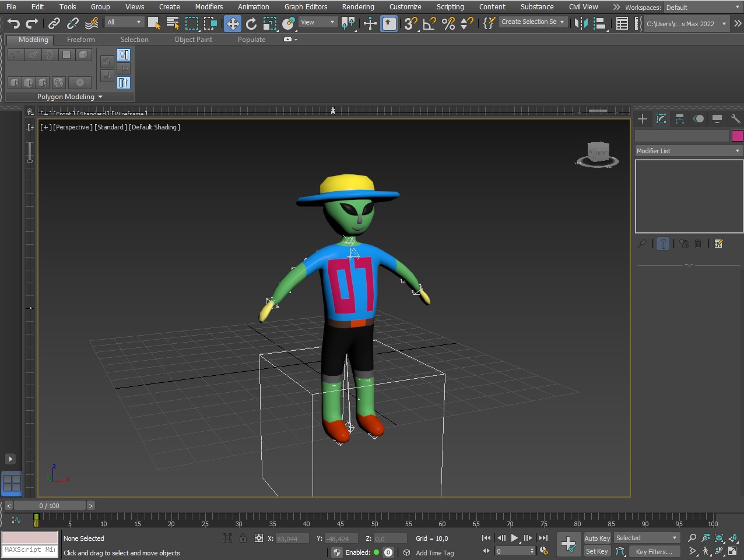Click the pink object color swatch

(x=738, y=136)
